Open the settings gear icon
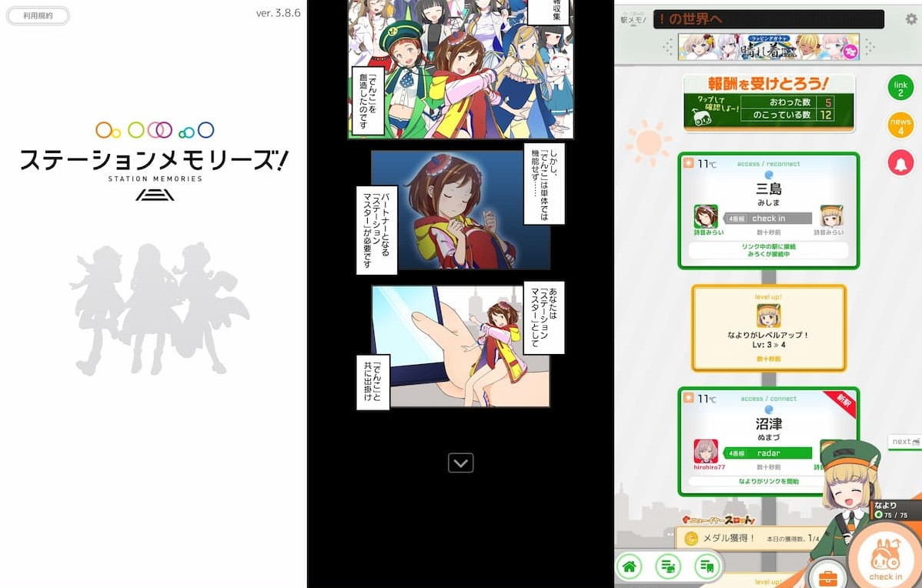 pos(910,18)
